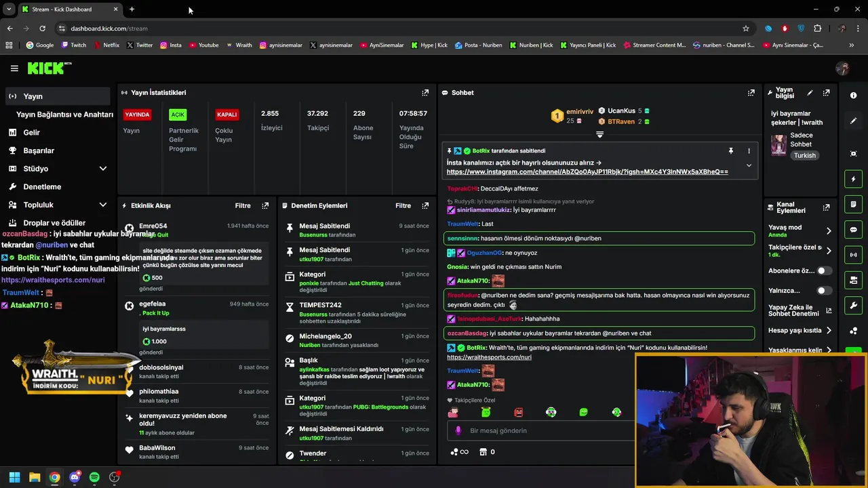Open a new Chrome tab
Image resolution: width=868 pixels, height=488 pixels.
132,9
